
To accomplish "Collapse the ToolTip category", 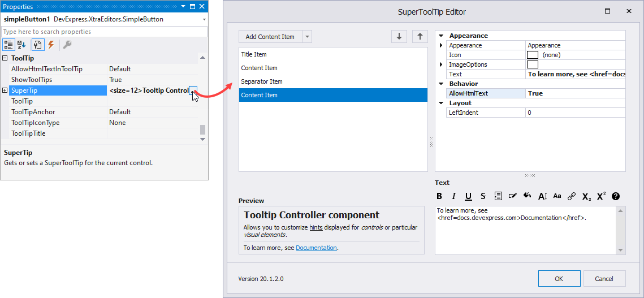I will 5,58.
